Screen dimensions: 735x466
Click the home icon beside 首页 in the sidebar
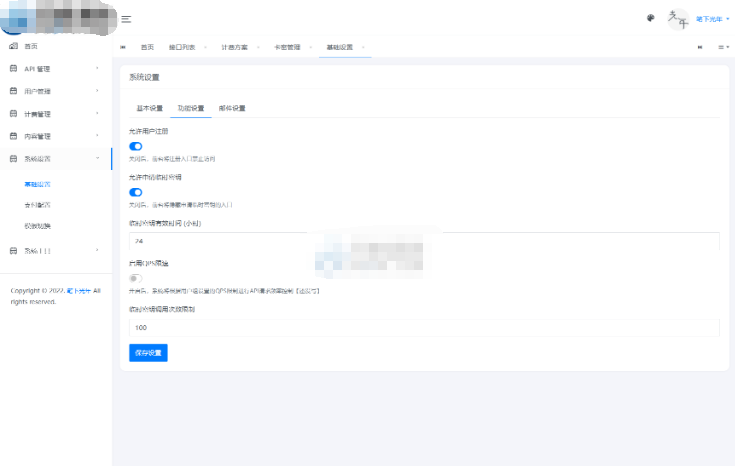14,46
